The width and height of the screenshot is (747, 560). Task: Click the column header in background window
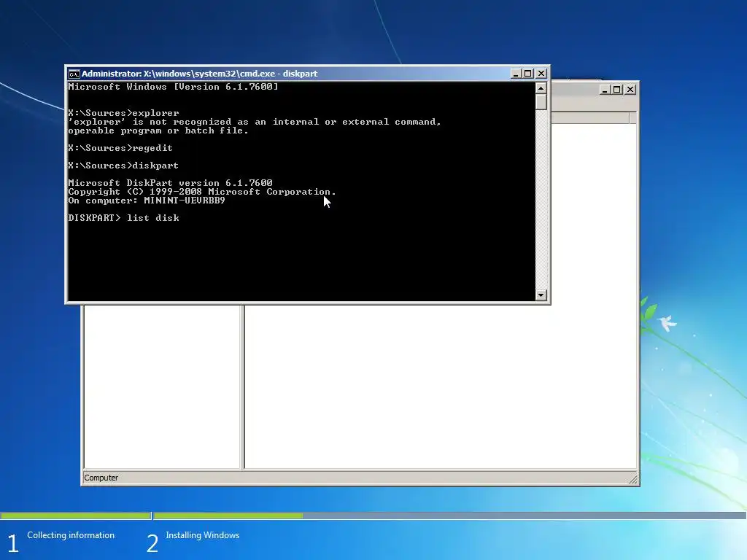pos(590,118)
